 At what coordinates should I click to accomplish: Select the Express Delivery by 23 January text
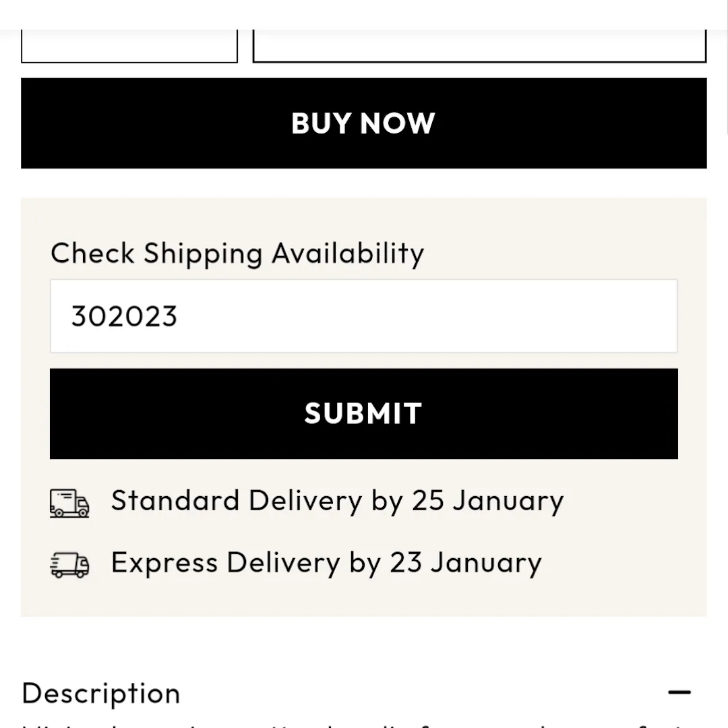point(326,564)
